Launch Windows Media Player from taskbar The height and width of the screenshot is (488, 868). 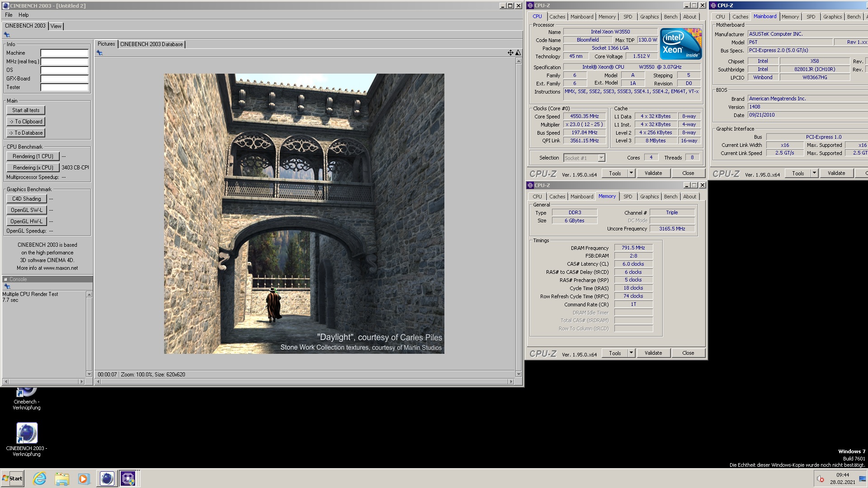point(84,478)
